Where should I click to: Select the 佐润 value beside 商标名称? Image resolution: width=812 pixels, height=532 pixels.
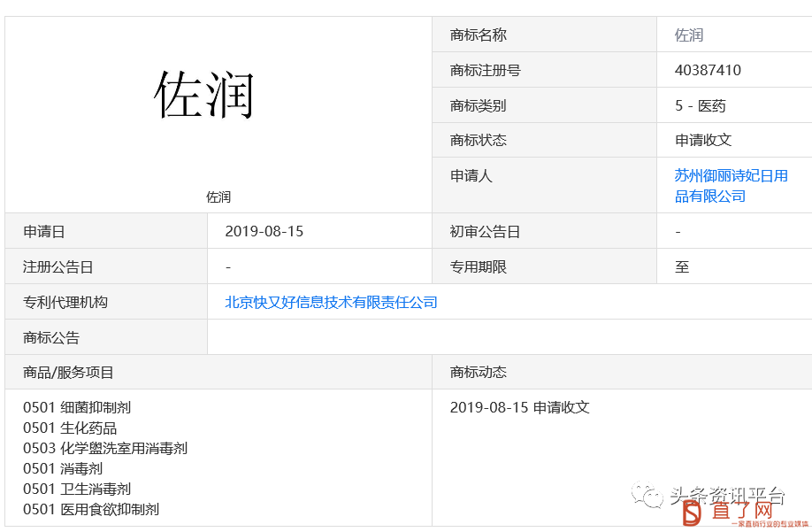[689, 35]
